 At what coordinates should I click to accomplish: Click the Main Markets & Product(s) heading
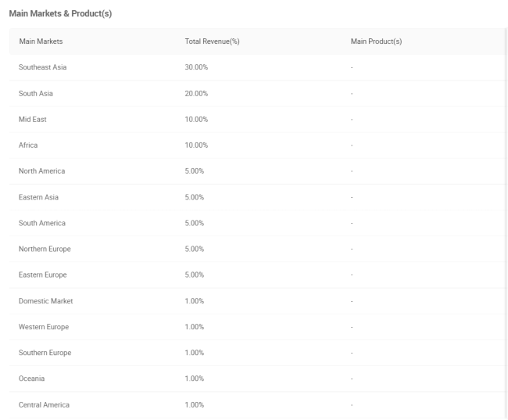(x=61, y=13)
